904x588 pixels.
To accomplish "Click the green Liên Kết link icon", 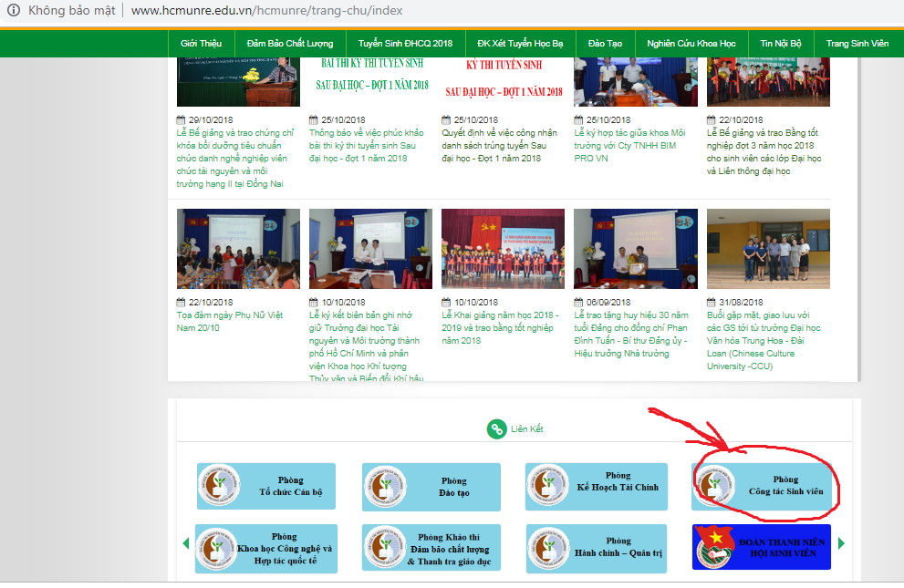I will pos(496,428).
